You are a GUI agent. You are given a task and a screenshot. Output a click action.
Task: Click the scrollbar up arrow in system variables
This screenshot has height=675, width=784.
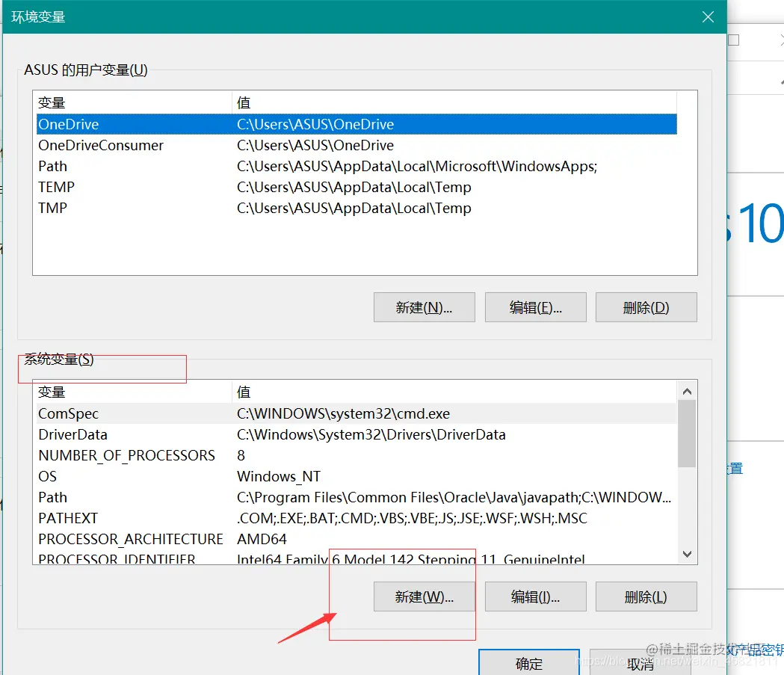coord(686,389)
